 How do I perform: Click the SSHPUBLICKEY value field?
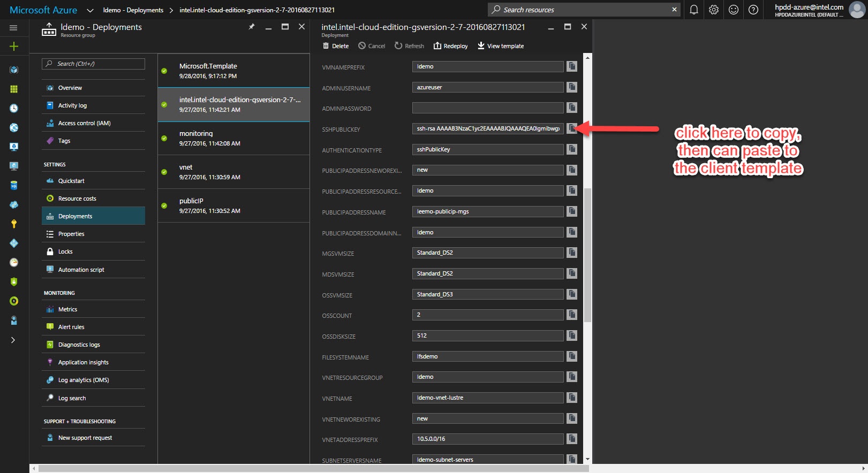point(488,128)
